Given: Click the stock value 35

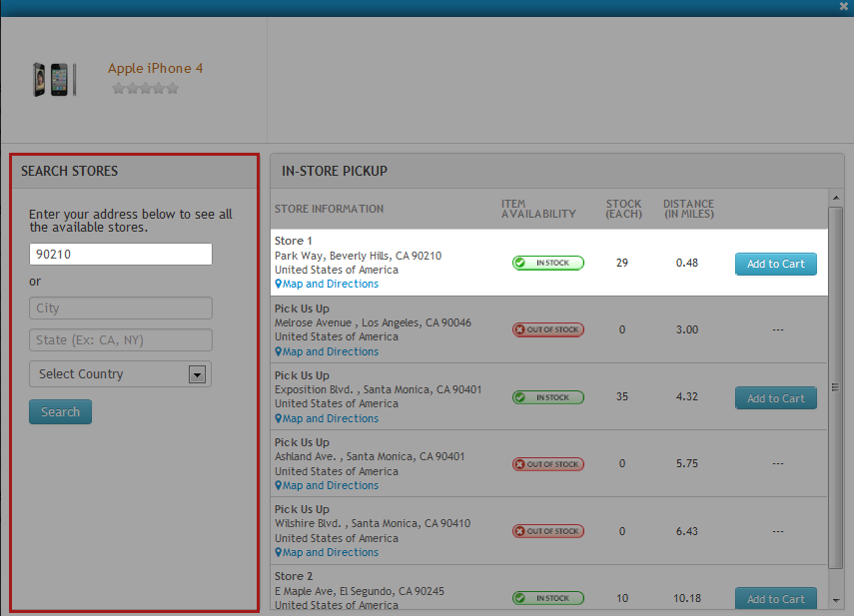Looking at the screenshot, I should click(622, 397).
